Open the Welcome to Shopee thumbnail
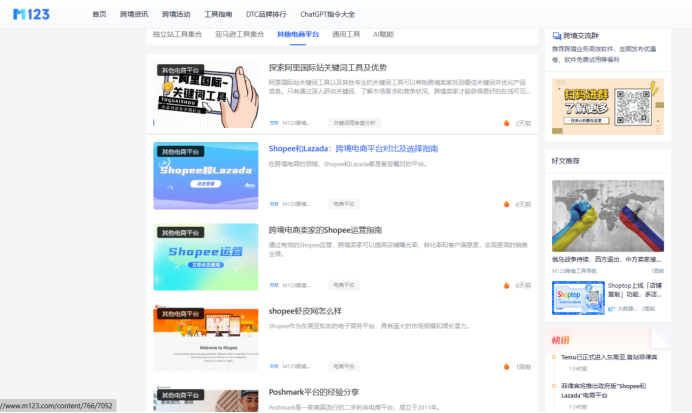692x413 pixels. 206,338
